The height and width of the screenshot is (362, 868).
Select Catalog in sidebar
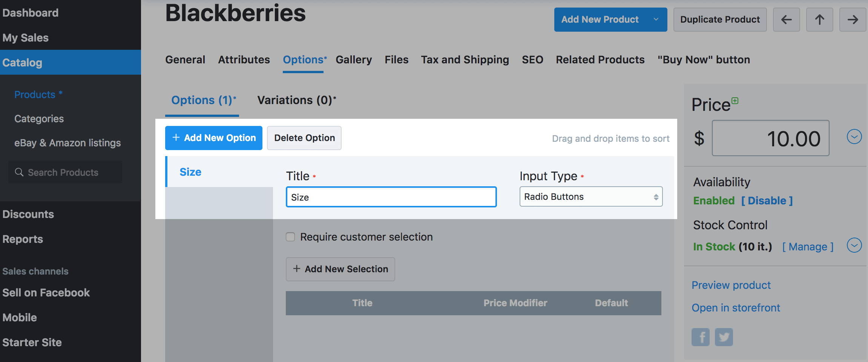click(x=71, y=63)
